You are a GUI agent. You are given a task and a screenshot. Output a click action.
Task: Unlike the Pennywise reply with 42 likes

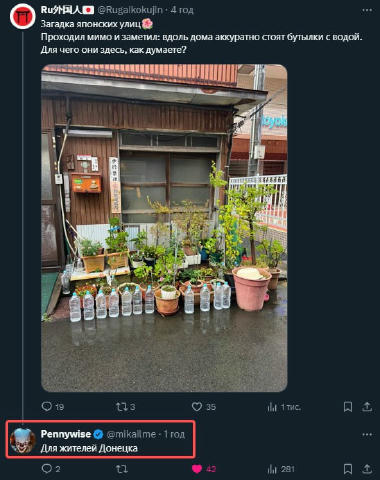[197, 469]
